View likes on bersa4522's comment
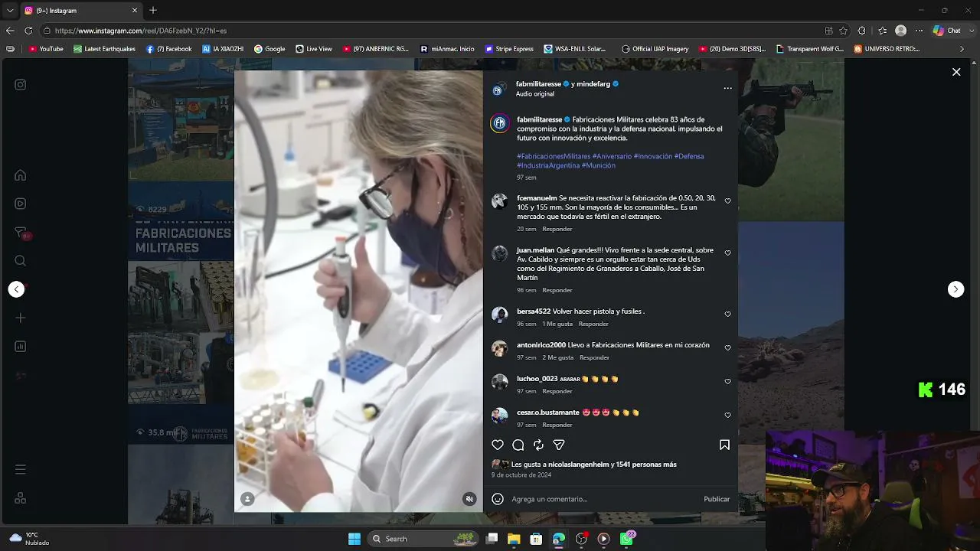This screenshot has height=551, width=980. [557, 324]
